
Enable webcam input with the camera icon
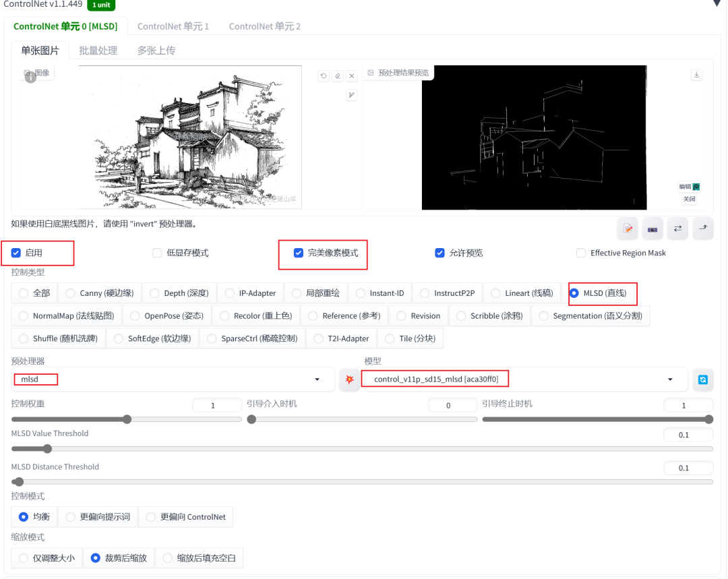click(x=653, y=228)
